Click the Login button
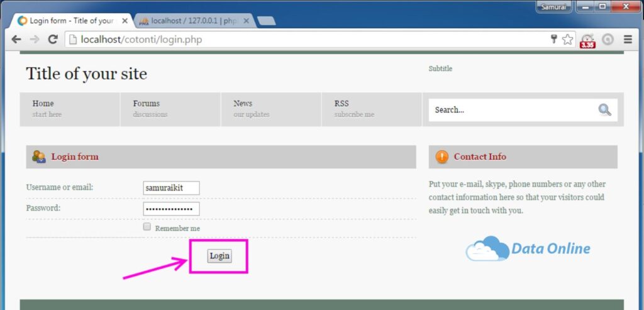Screen dimensions: 644x310 point(219,256)
